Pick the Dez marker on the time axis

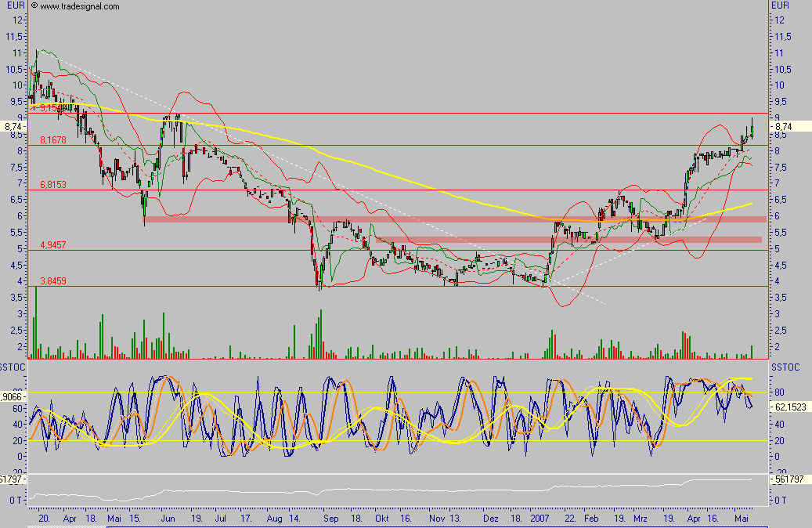coord(490,519)
